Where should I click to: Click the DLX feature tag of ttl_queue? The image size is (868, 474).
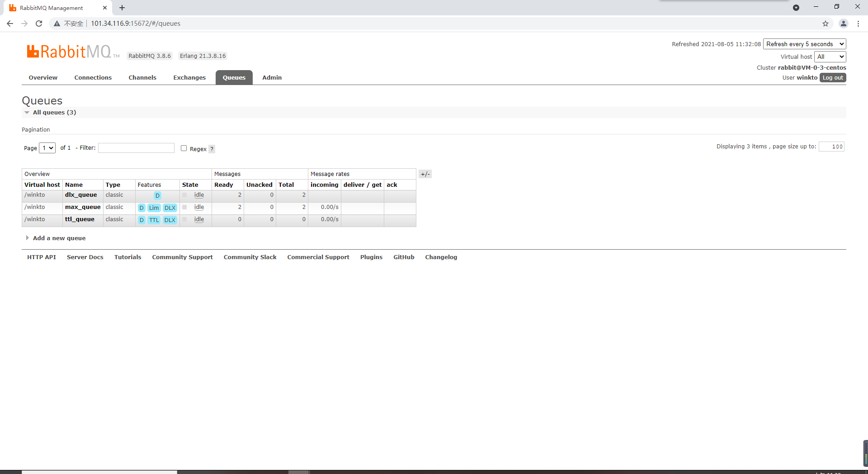(170, 220)
